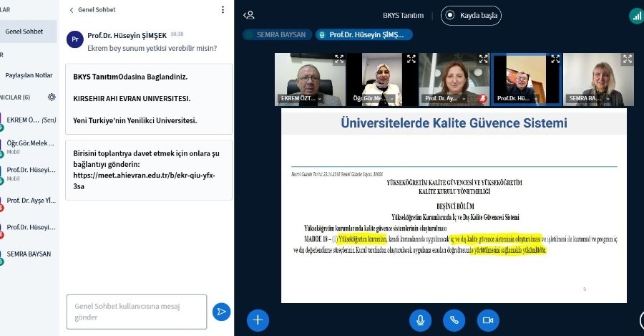The image size is (644, 336).
Task: Select SEMRA BA... webcam thumbnail
Action: pyautogui.click(x=598, y=80)
